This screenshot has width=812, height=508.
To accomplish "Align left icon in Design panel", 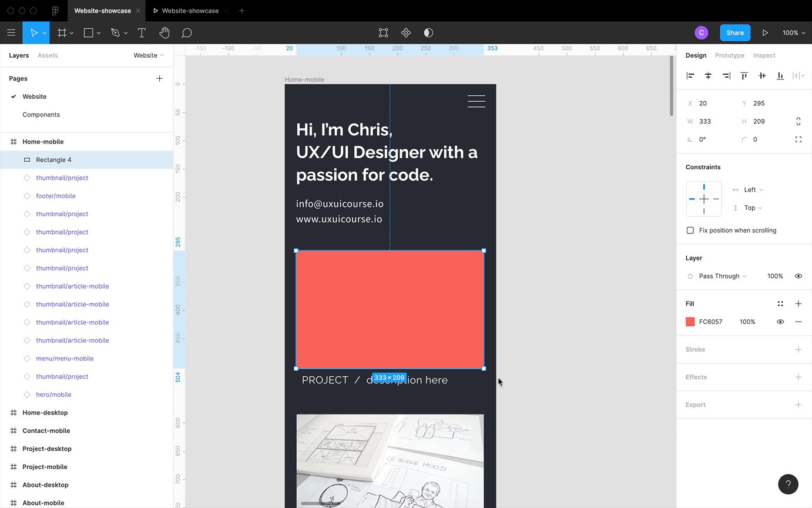I will (x=690, y=75).
